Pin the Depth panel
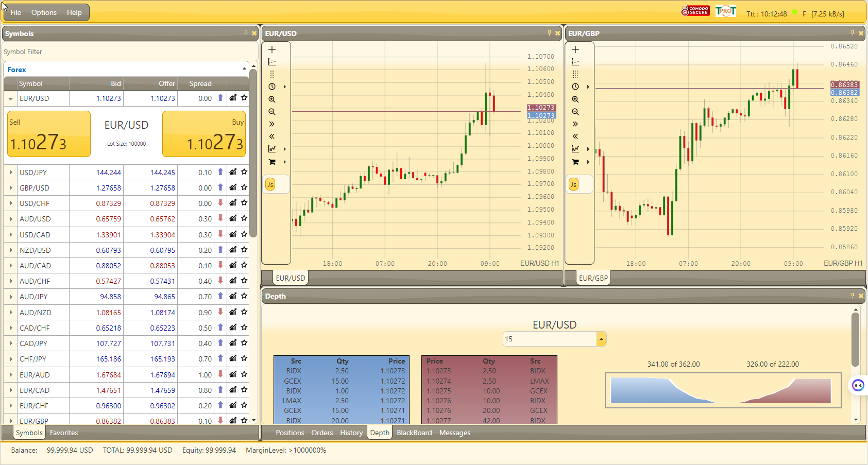 coord(853,296)
